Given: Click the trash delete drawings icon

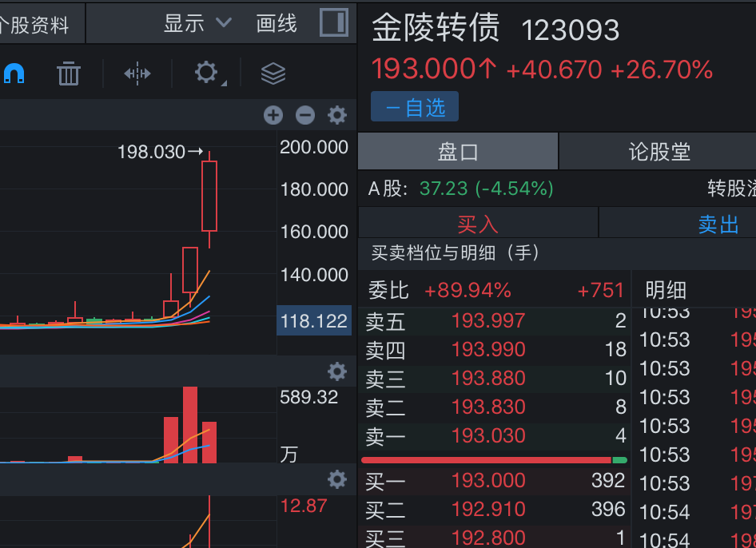Looking at the screenshot, I should pyautogui.click(x=69, y=73).
